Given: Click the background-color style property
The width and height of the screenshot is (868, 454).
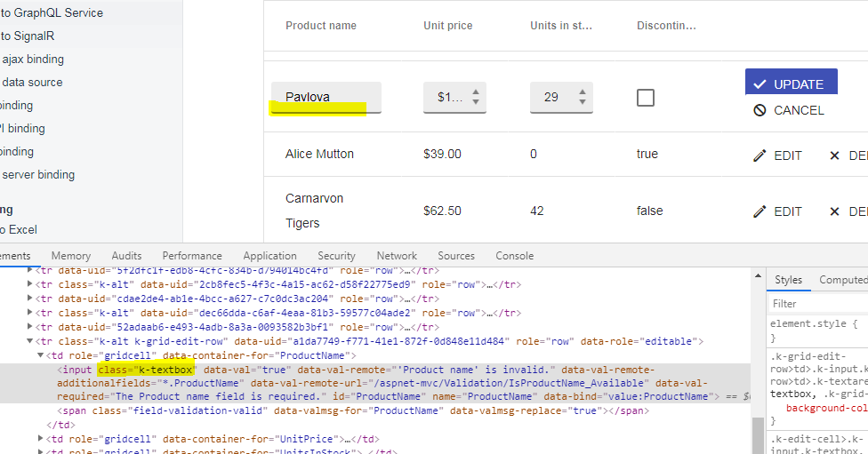Looking at the screenshot, I should 827,408.
